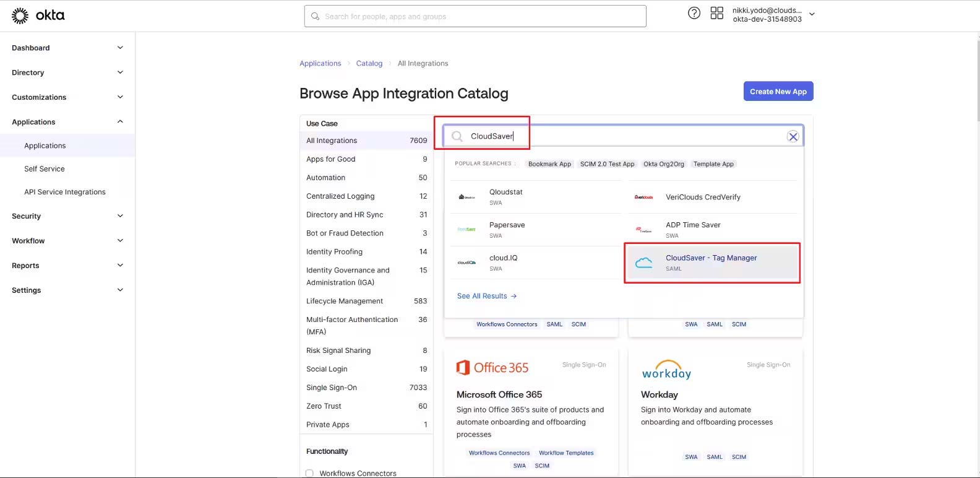Clear the catalog search with X icon
Viewport: 980px width, 478px height.
[793, 137]
